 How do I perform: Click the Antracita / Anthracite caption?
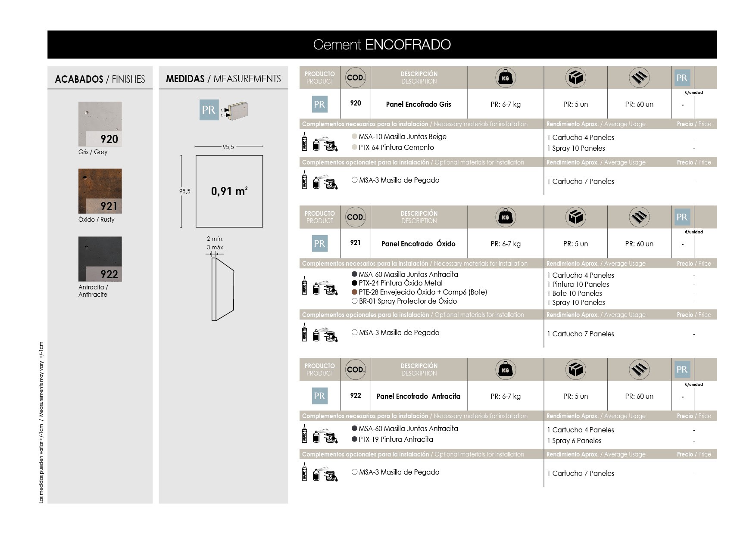coord(93,291)
